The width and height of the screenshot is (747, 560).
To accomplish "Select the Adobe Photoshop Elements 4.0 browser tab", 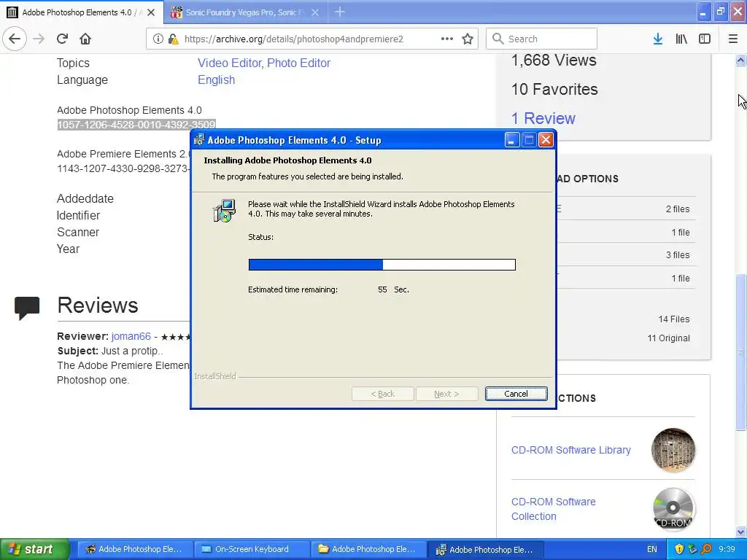I will click(76, 12).
